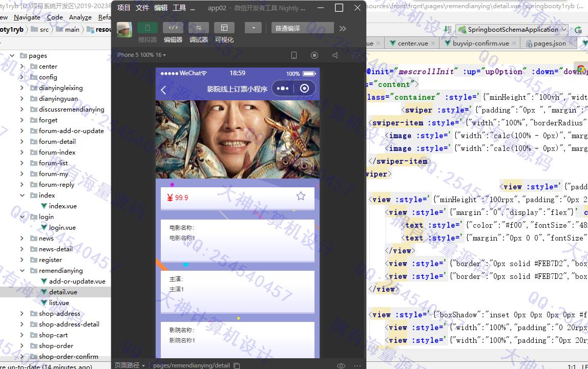The height and width of the screenshot is (369, 588).
Task: Go back with the mini program back arrow
Action: [x=163, y=90]
